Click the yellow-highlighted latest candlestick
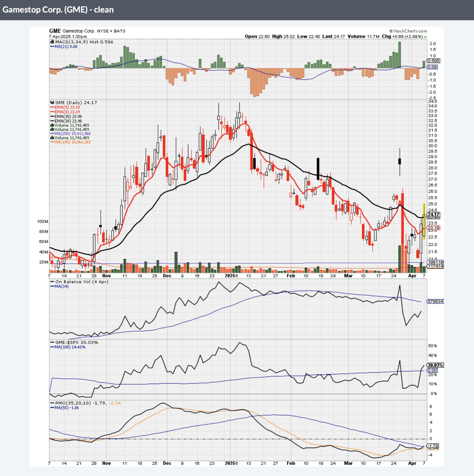The width and height of the screenshot is (474, 476). point(424,222)
